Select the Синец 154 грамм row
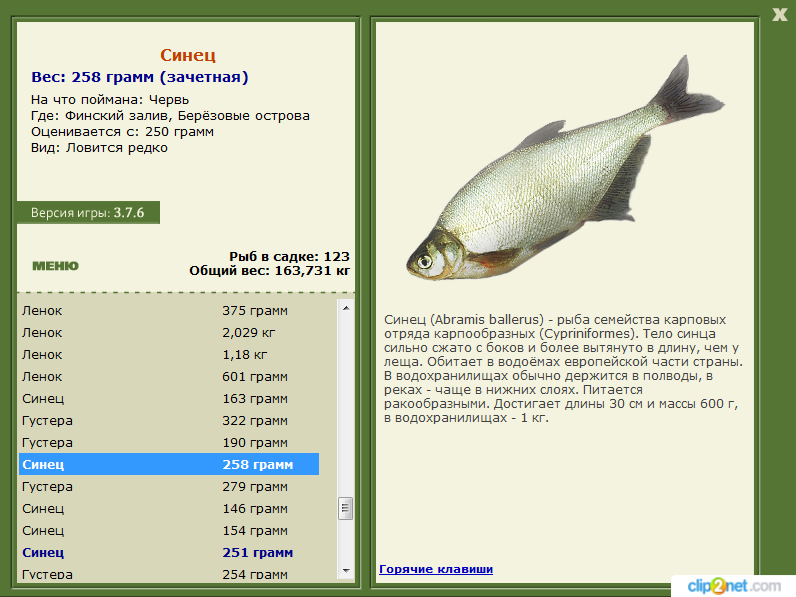 pyautogui.click(x=169, y=530)
